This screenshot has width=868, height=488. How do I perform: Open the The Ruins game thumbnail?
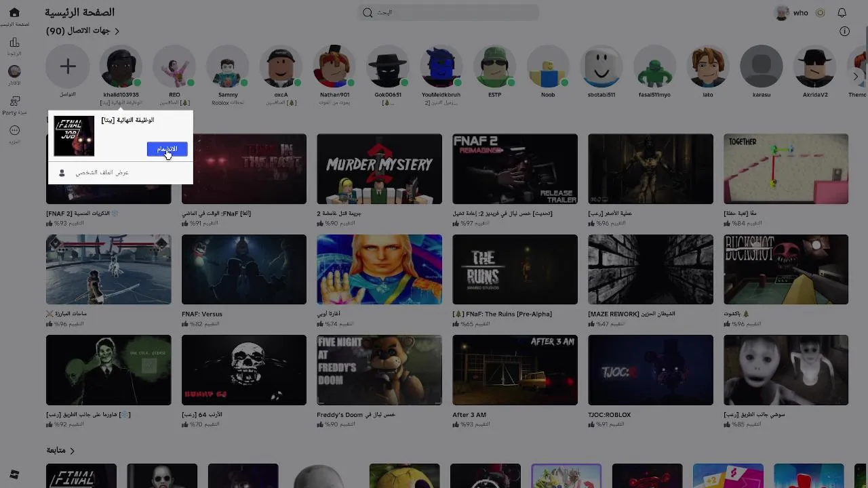click(x=515, y=270)
